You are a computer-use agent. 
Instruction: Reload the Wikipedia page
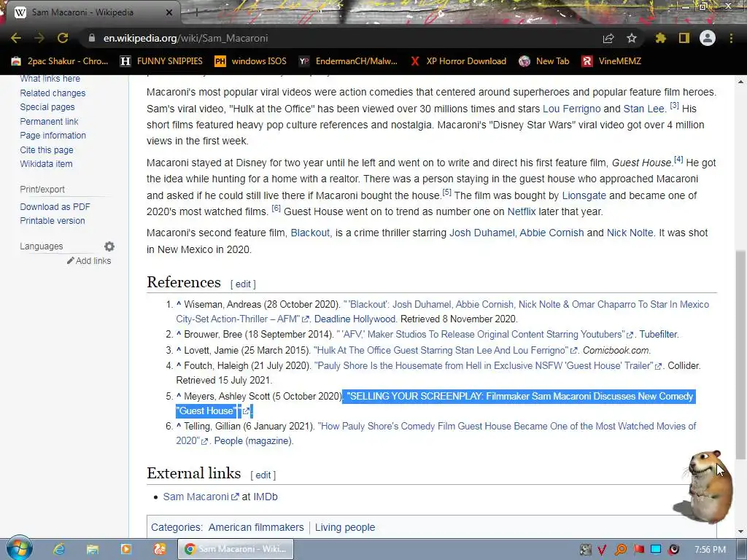(63, 38)
